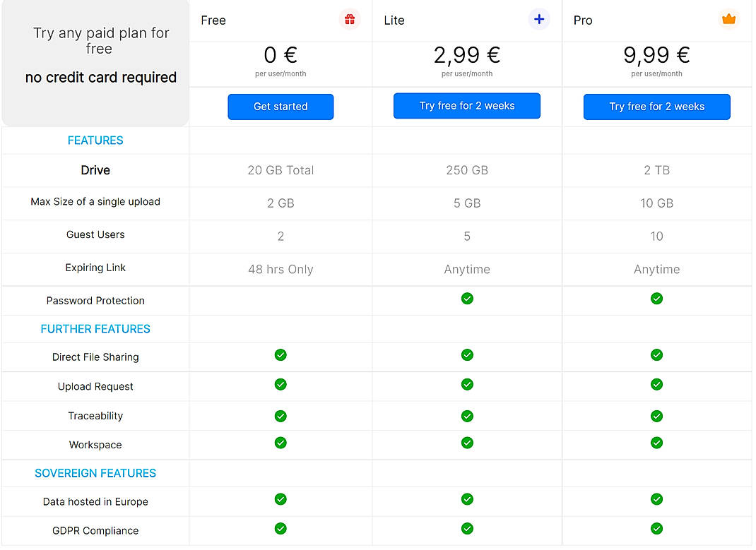This screenshot has width=756, height=550.
Task: Click the 5 GB max upload value
Action: [467, 203]
